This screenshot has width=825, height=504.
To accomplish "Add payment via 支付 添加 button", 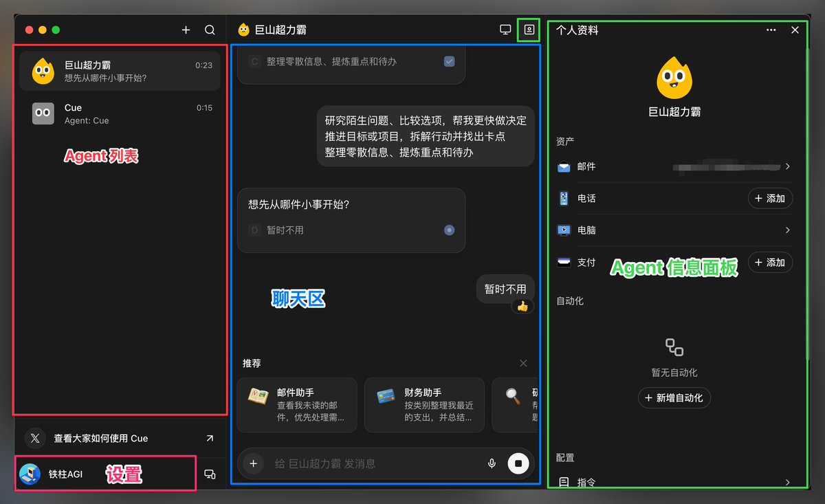I will coord(770,263).
